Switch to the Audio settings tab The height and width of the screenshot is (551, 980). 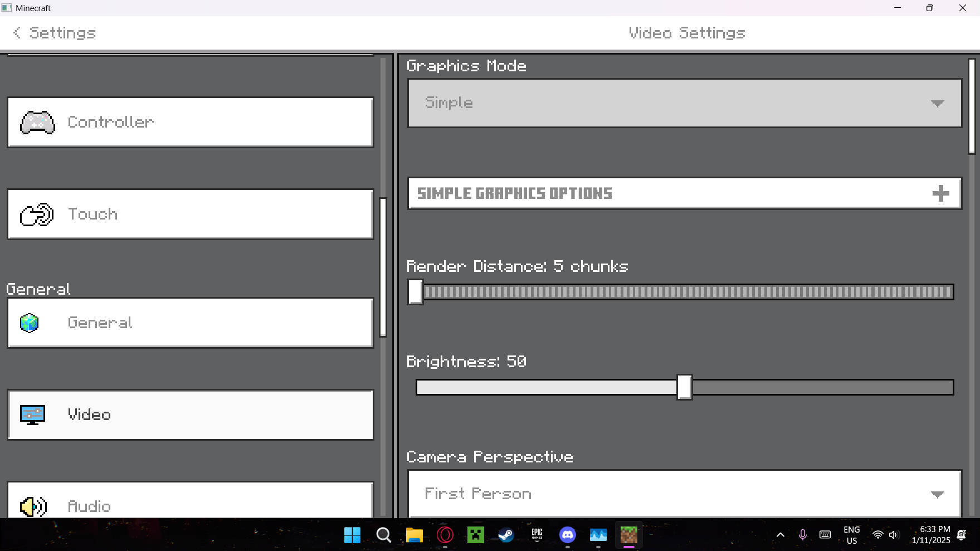coord(191,500)
